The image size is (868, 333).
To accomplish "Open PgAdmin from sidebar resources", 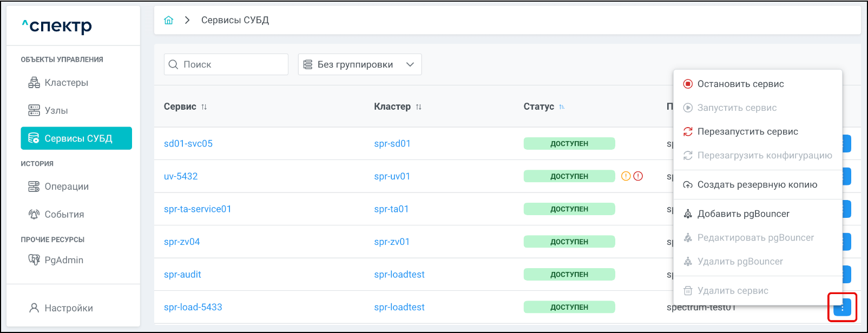I will (x=64, y=260).
